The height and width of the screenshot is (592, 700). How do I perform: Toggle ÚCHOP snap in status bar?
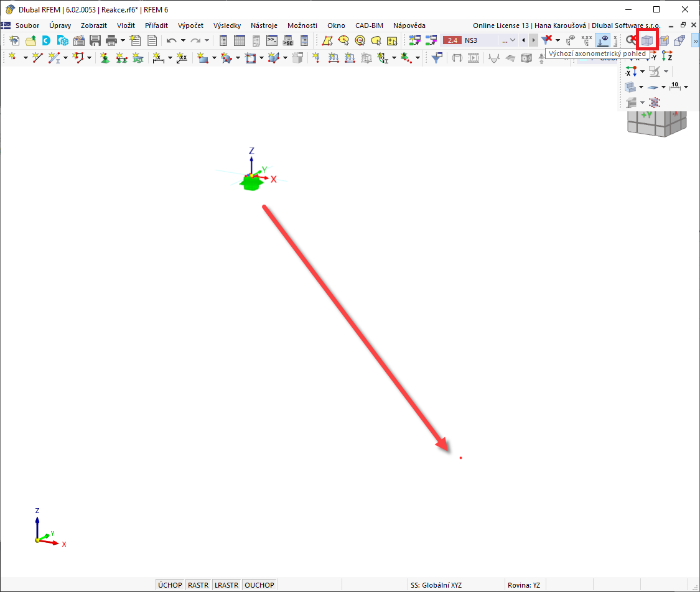(170, 585)
